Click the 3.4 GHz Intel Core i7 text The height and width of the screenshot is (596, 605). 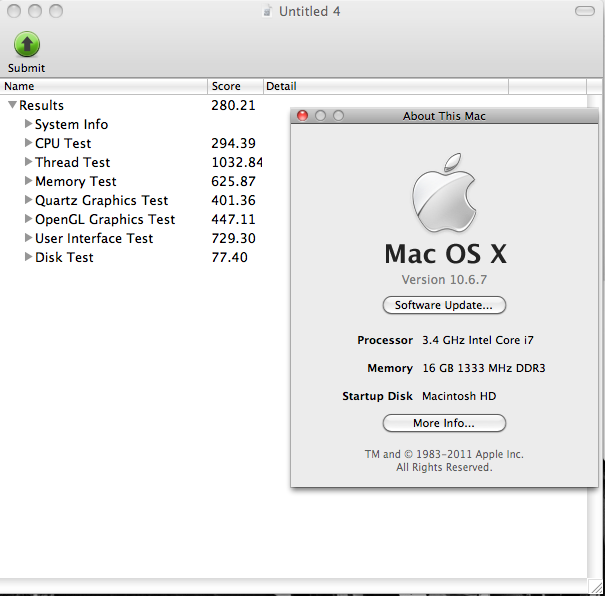[x=478, y=340]
